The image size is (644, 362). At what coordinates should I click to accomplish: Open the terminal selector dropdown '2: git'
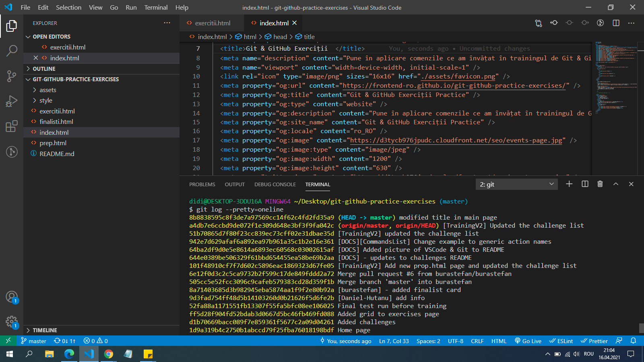(517, 184)
